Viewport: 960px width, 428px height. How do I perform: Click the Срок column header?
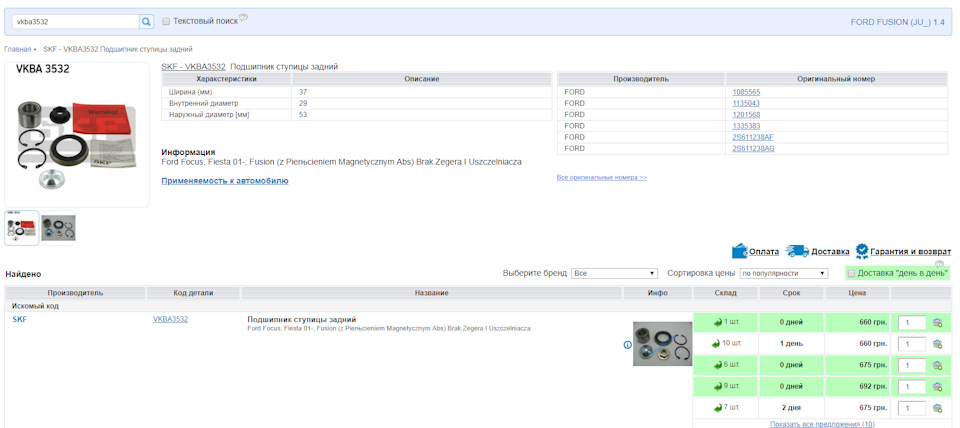tap(791, 293)
